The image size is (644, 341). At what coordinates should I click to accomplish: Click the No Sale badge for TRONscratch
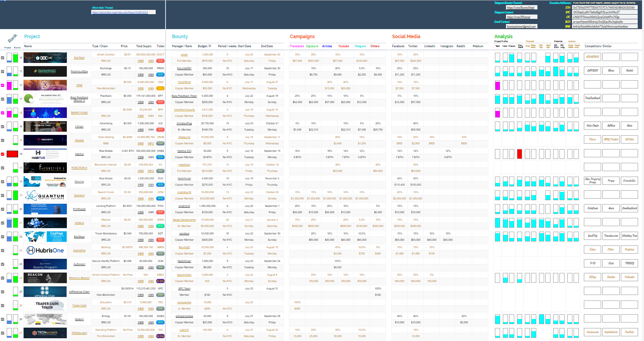tap(160, 336)
